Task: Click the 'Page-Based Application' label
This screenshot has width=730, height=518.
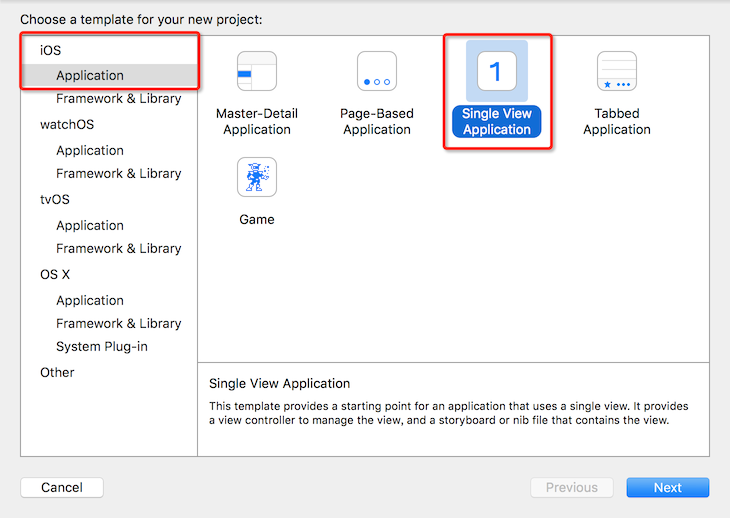Action: pos(377,121)
